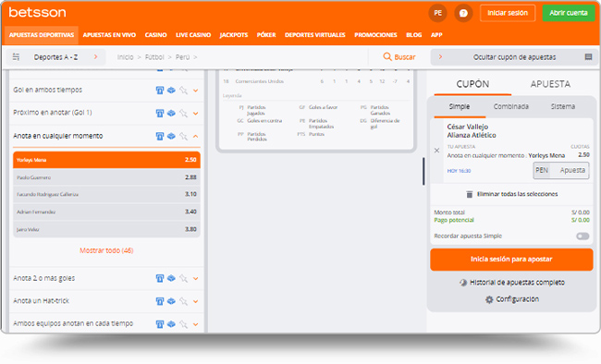Open Apuestas en Vivo menu

tap(109, 35)
